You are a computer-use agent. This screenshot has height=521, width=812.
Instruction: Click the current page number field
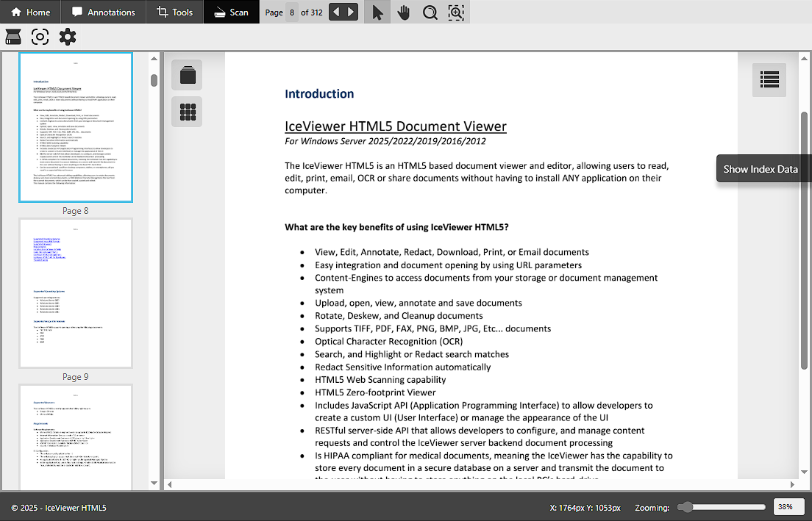coord(292,12)
